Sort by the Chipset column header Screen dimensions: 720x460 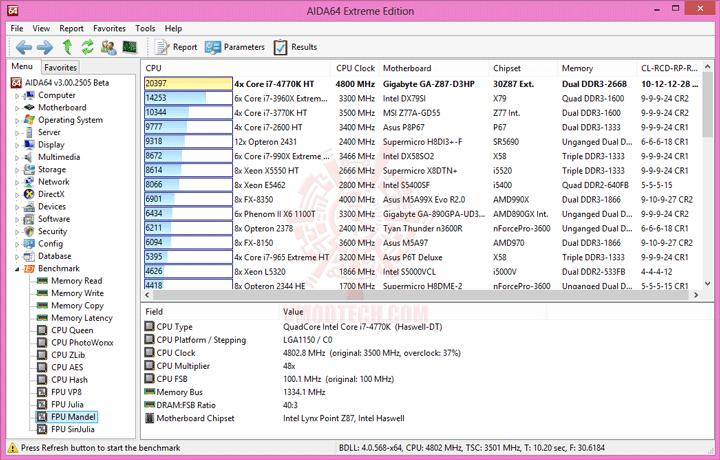point(523,68)
